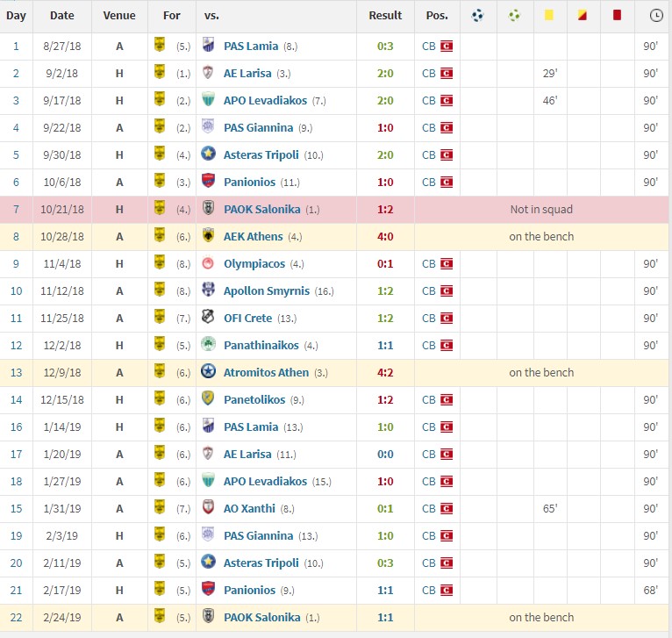Click the red card header icon
This screenshot has width=672, height=638.
tap(617, 16)
